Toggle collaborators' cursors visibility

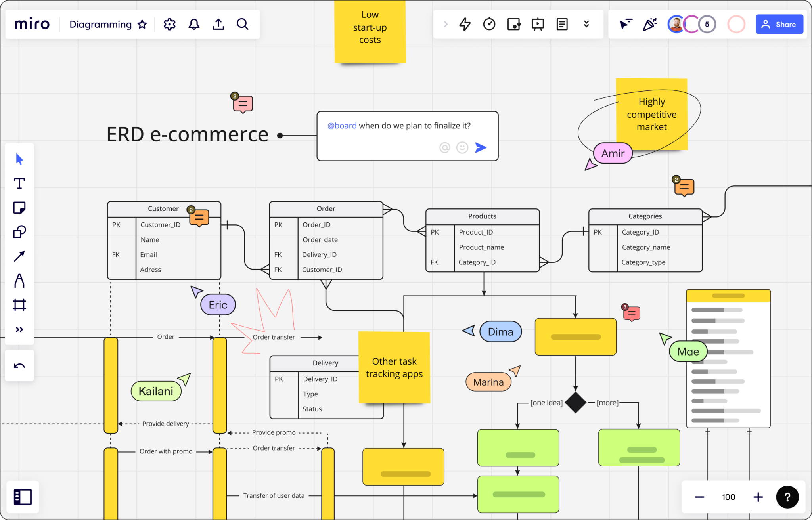625,24
